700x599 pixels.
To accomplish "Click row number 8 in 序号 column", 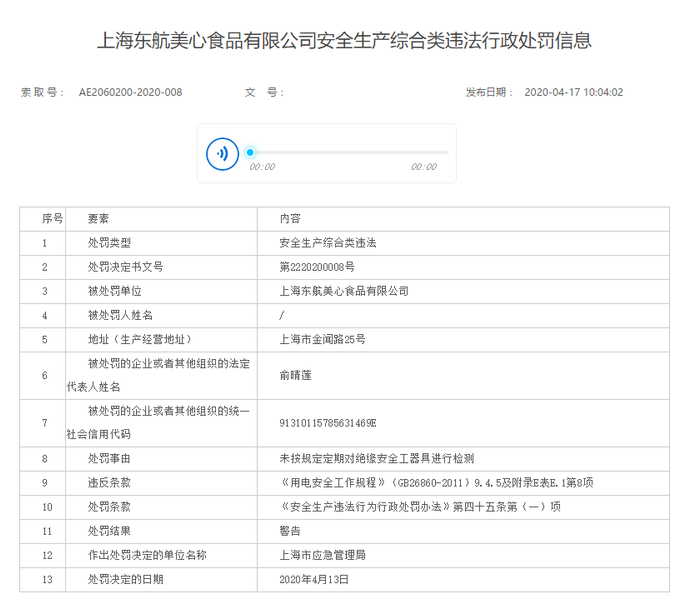I will click(45, 459).
